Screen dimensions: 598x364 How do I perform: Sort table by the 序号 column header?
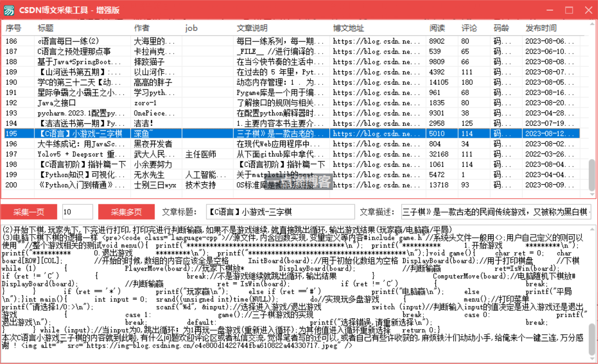[x=13, y=28]
